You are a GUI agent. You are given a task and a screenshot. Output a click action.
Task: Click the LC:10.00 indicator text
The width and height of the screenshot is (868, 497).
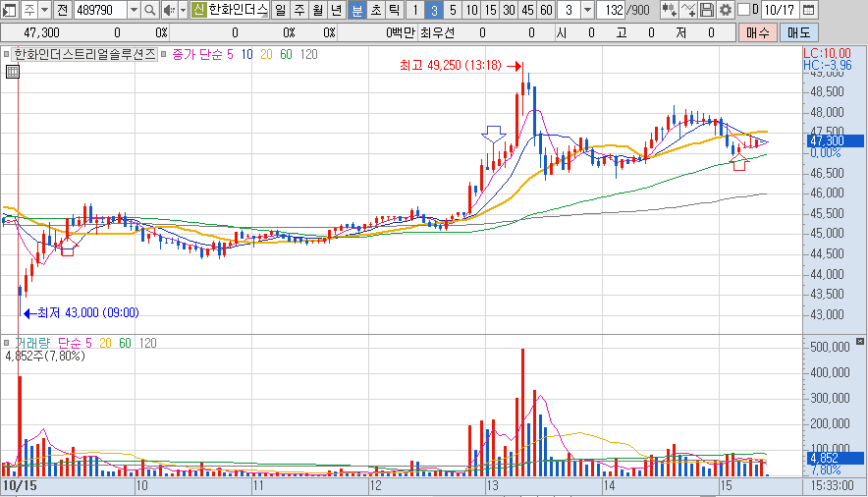pos(827,53)
